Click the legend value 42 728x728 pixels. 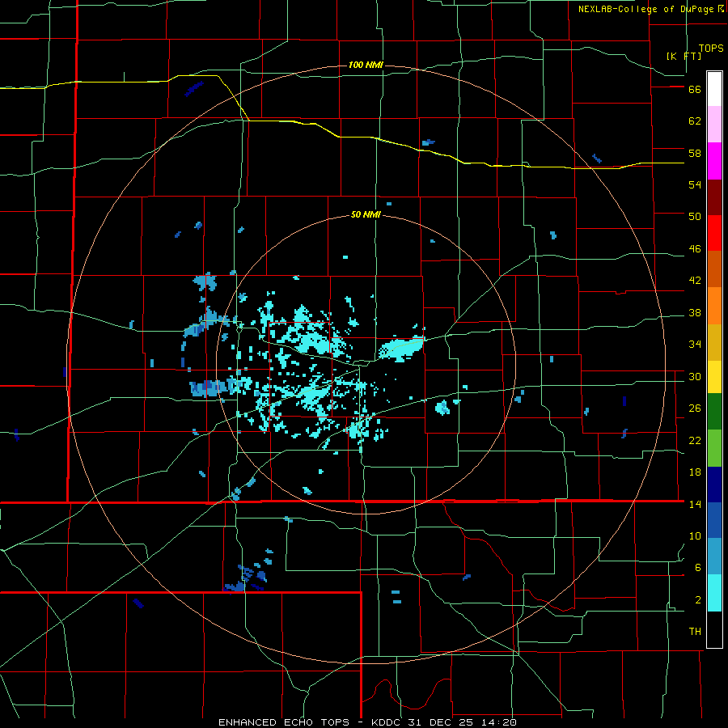695,281
